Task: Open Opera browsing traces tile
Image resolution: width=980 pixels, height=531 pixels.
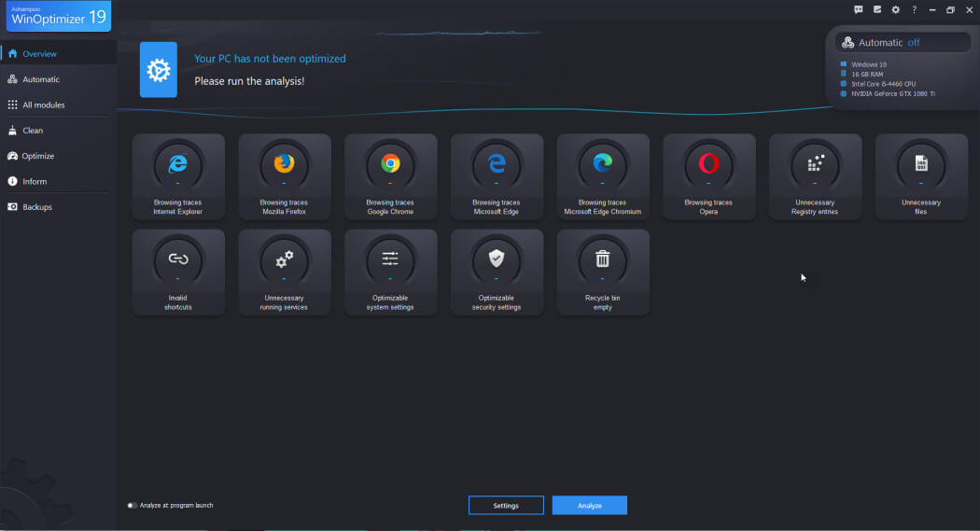Action: coord(709,176)
